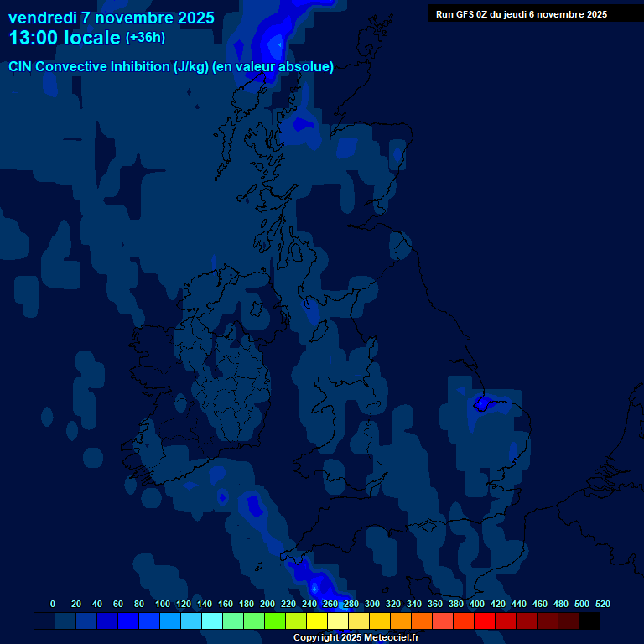Pick the cyan swatch between 140 and 160
The height and width of the screenshot is (644, 644).
pos(212,621)
